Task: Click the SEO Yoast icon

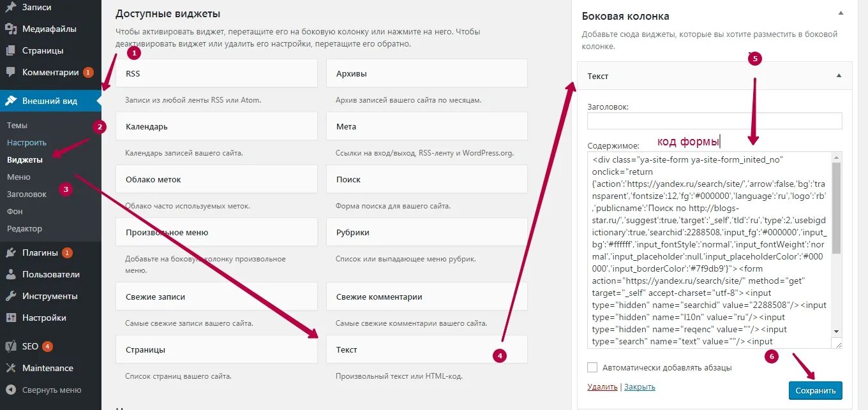Action: 11,346
